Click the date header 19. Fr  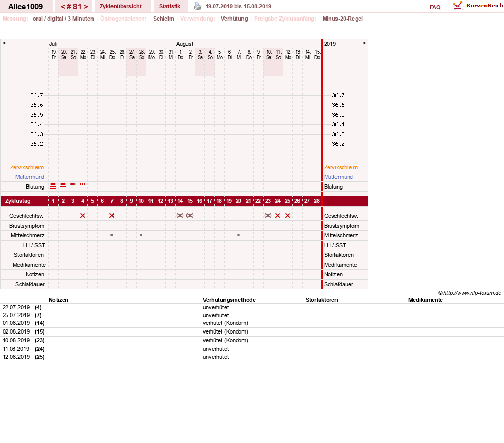click(54, 54)
